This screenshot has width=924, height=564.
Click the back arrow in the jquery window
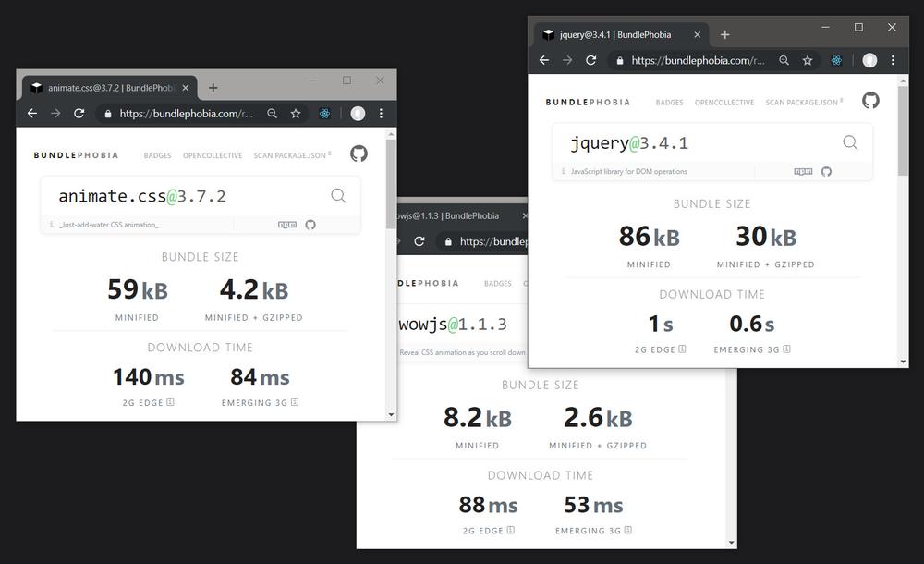pos(544,59)
